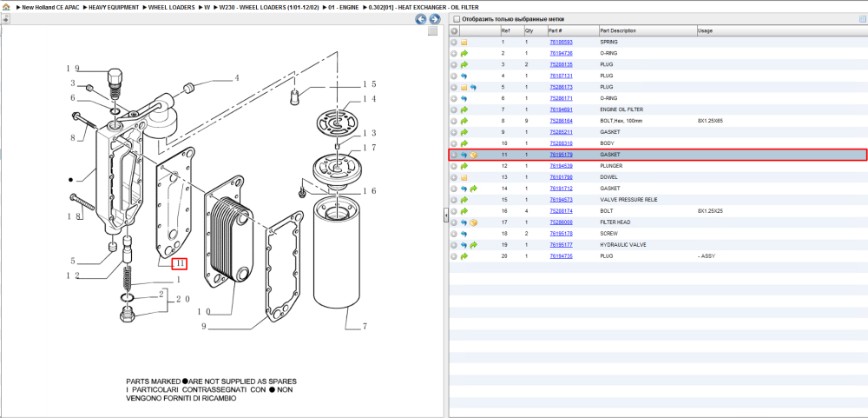The width and height of the screenshot is (868, 418).
Task: Add ref 20 PLUG row with circle icon
Action: pos(454,256)
